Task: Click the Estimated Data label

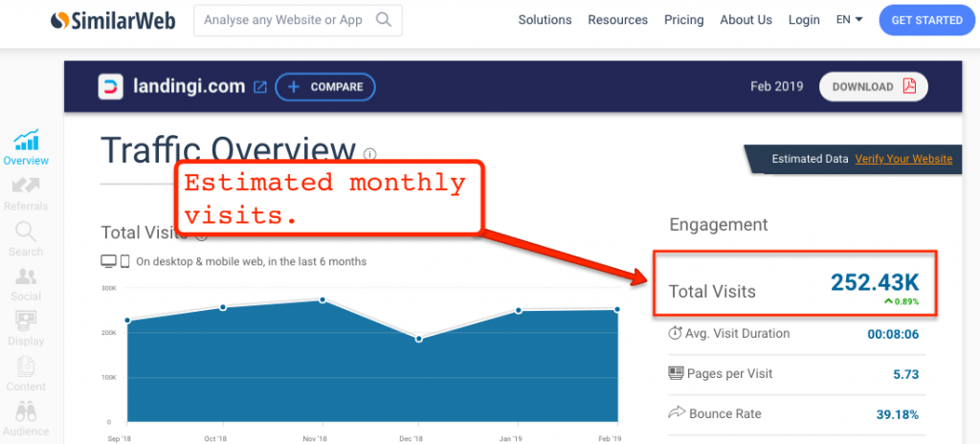Action: (810, 159)
